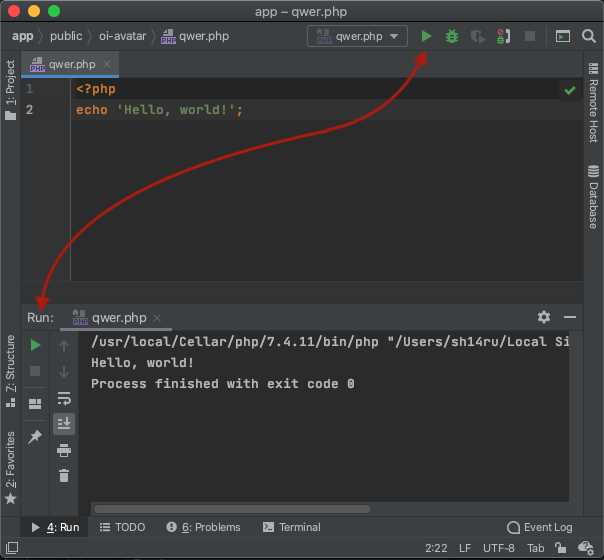Open the 6: Problems tool window

pyautogui.click(x=203, y=527)
